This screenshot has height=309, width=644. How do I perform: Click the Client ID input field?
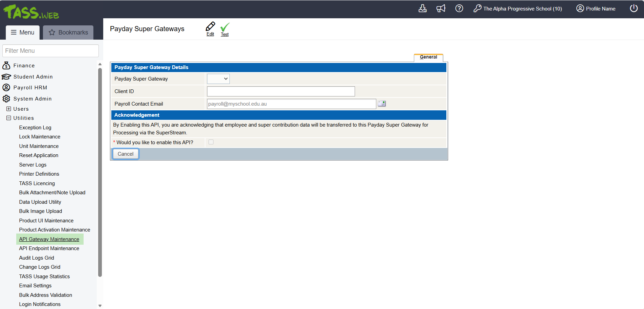click(x=281, y=91)
